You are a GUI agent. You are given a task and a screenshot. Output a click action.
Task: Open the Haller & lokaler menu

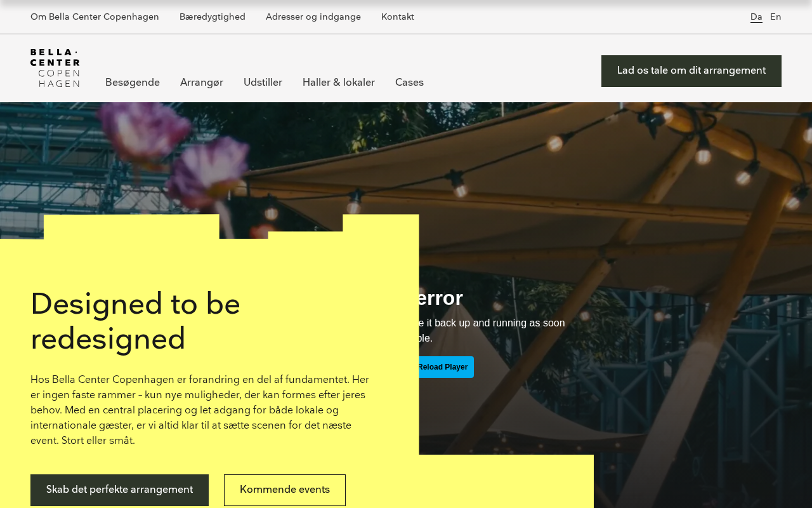point(339,83)
